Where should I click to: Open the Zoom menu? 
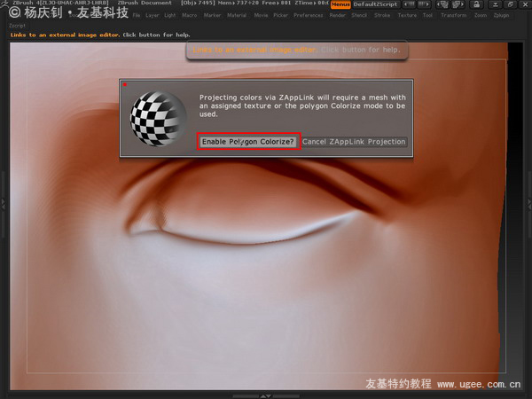click(481, 15)
